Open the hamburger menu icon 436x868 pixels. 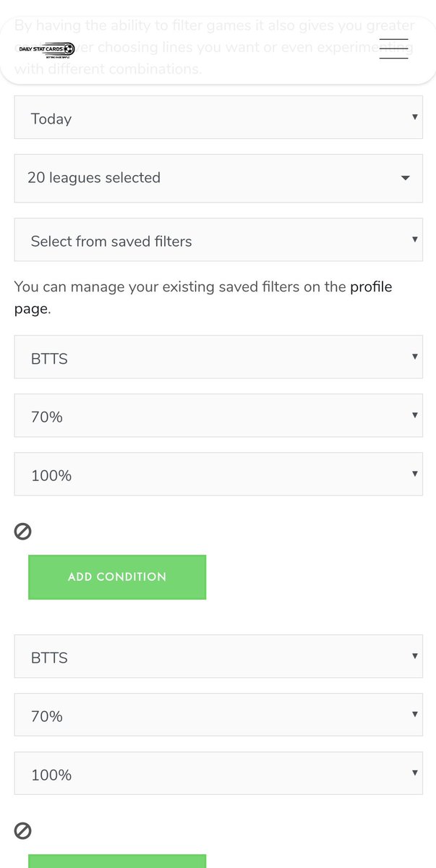[393, 48]
